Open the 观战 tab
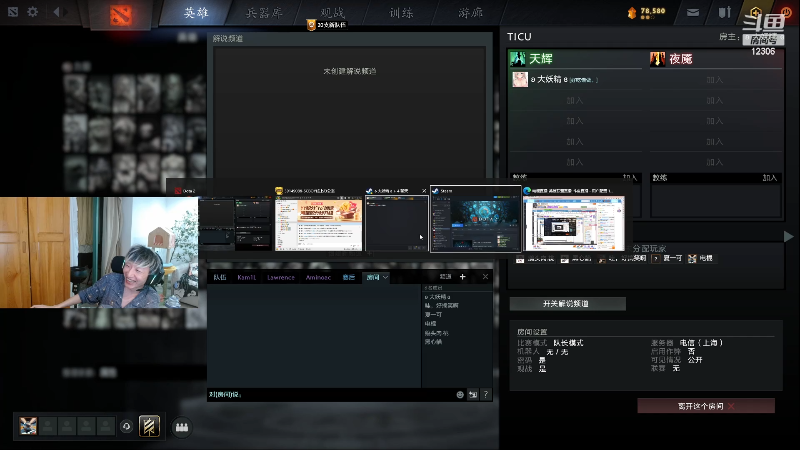The width and height of the screenshot is (800, 450). pyautogui.click(x=332, y=12)
